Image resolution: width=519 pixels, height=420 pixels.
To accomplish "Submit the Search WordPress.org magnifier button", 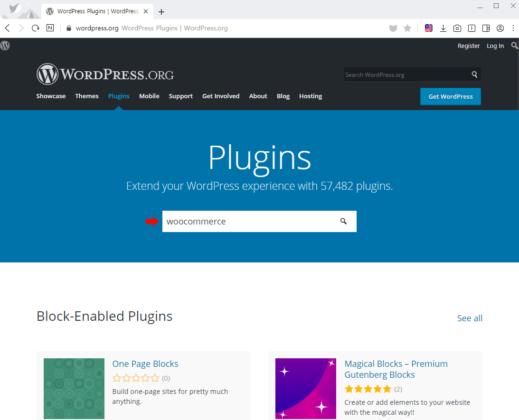I will pos(474,75).
